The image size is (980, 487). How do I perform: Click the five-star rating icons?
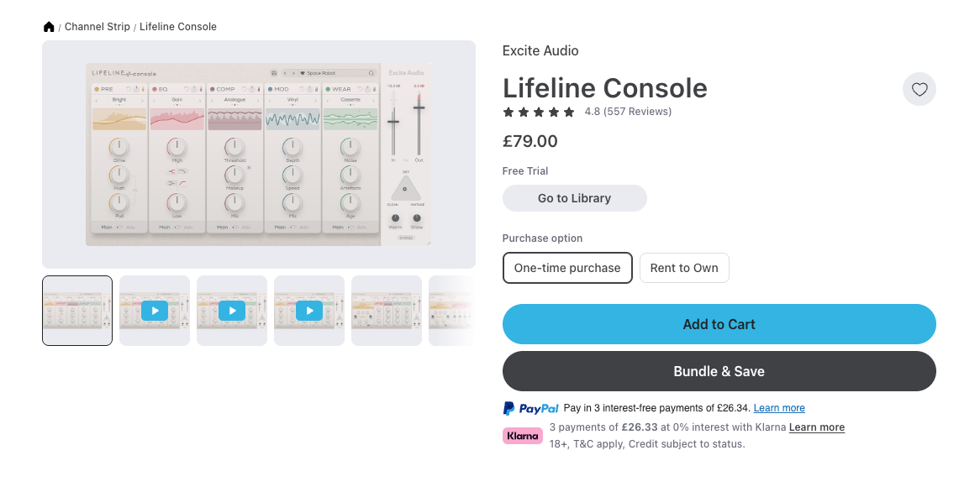pos(539,112)
